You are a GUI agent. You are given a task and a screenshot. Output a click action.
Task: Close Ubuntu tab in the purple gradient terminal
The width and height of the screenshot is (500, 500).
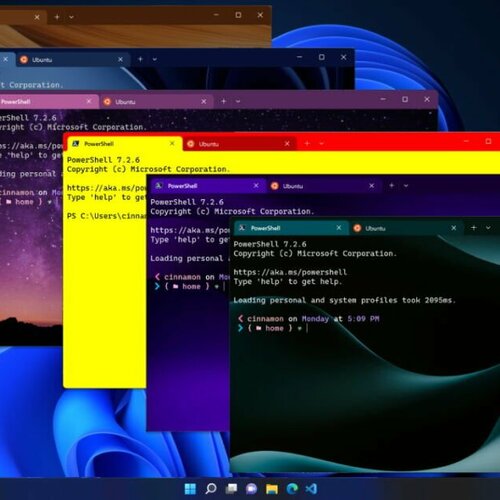[x=372, y=186]
